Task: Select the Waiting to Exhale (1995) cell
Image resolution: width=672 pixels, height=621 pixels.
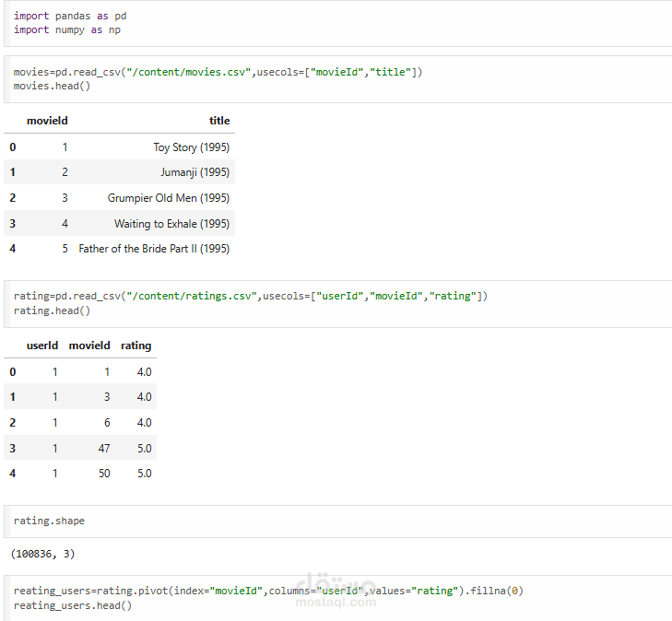Action: pos(171,224)
